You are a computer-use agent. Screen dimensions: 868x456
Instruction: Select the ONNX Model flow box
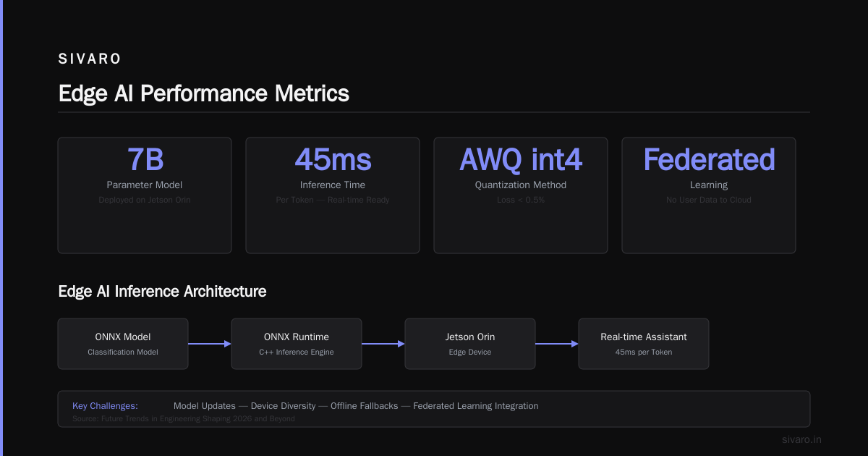123,344
